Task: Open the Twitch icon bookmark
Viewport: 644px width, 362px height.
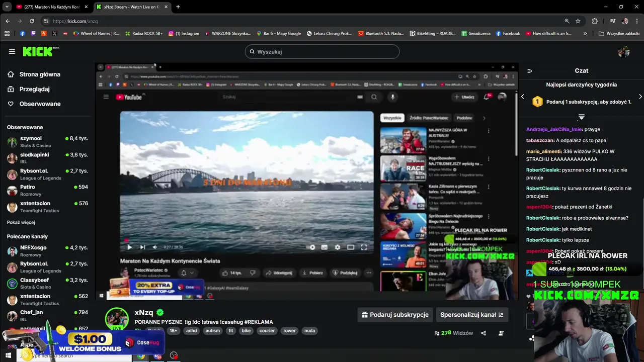Action: pyautogui.click(x=33, y=34)
